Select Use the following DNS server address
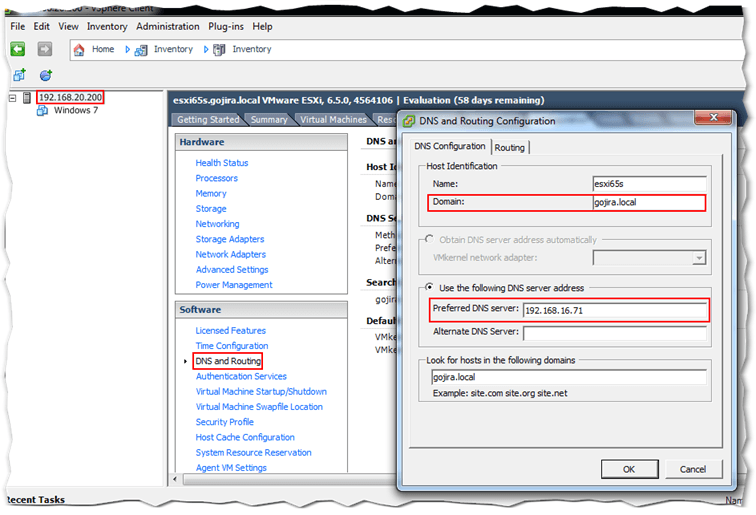This screenshot has width=756, height=515. click(x=429, y=287)
